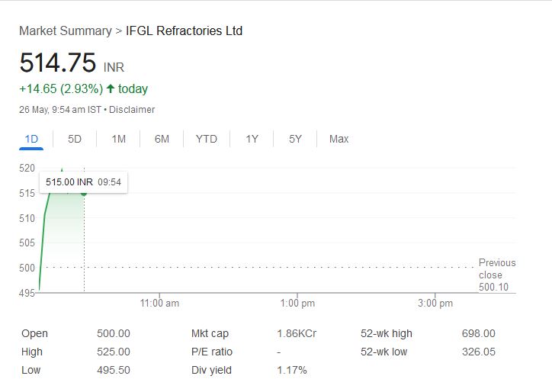Click the 515.00 INR chart tooltip
The width and height of the screenshot is (552, 392).
click(83, 182)
